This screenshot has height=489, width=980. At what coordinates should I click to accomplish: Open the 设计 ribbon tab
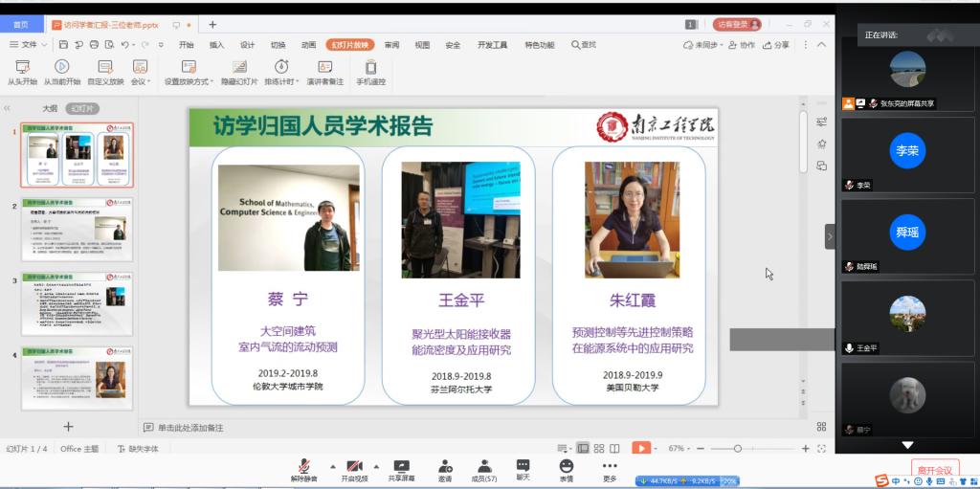(x=247, y=44)
